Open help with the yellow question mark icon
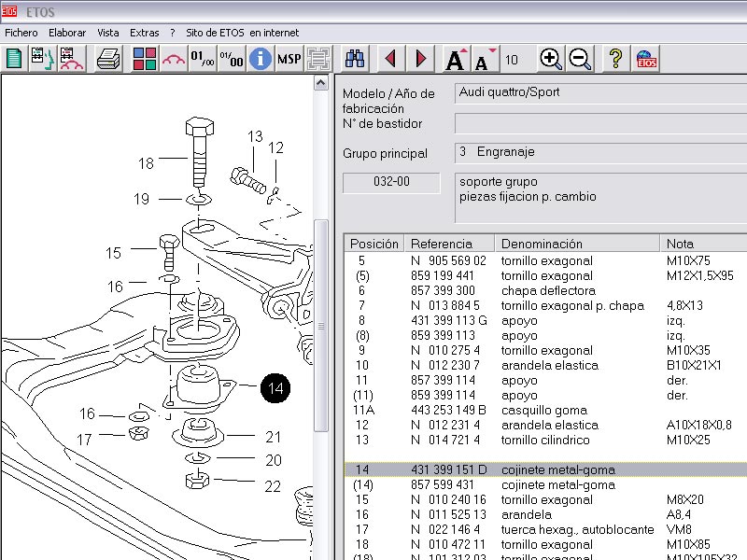This screenshot has width=747, height=560. point(616,59)
